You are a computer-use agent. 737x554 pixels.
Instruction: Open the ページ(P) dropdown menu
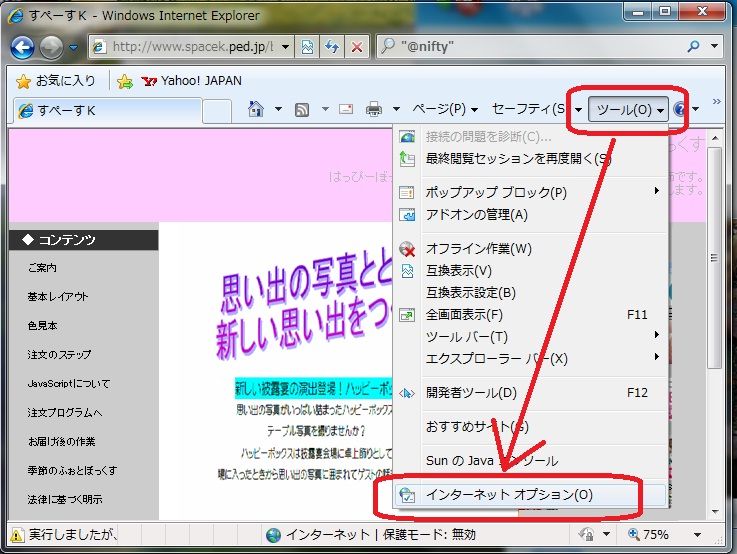pyautogui.click(x=444, y=109)
